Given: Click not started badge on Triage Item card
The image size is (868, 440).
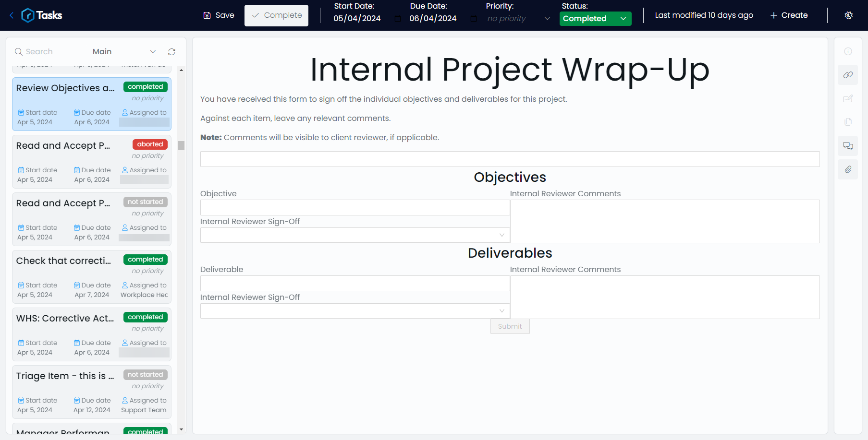Looking at the screenshot, I should coord(146,375).
